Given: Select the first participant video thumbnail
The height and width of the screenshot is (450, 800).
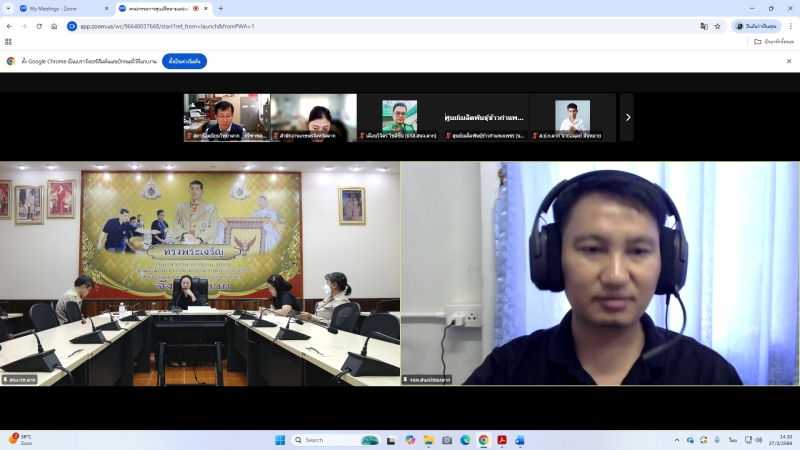Looking at the screenshot, I should click(226, 117).
